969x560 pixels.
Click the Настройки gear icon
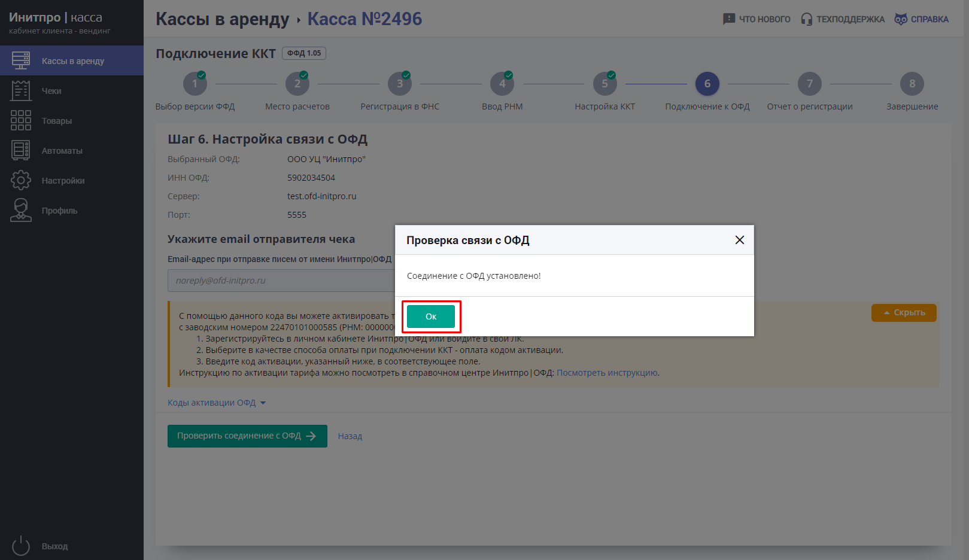(21, 180)
